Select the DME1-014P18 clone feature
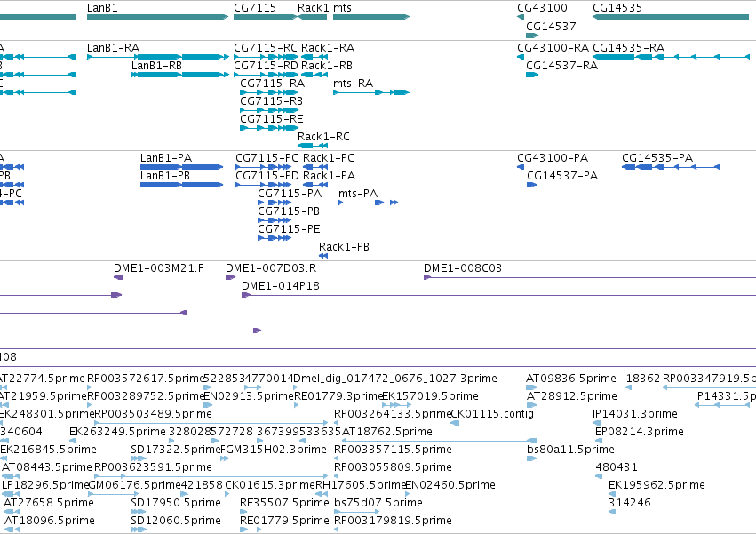Viewport: 756px width, 534px height. (x=498, y=295)
